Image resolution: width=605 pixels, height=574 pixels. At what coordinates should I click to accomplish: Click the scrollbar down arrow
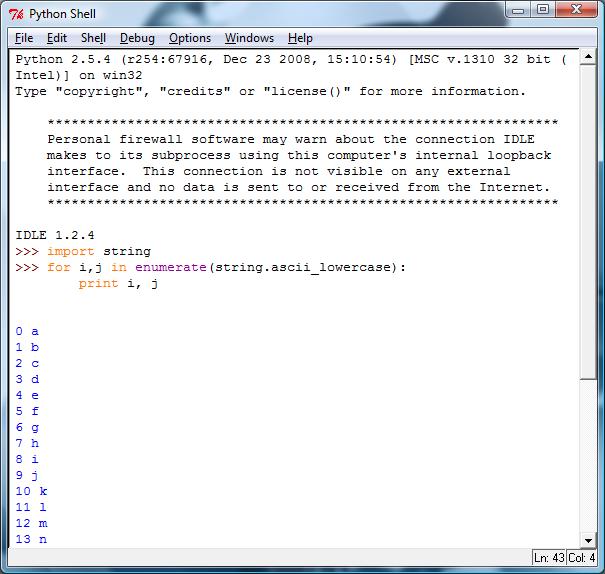[588, 540]
